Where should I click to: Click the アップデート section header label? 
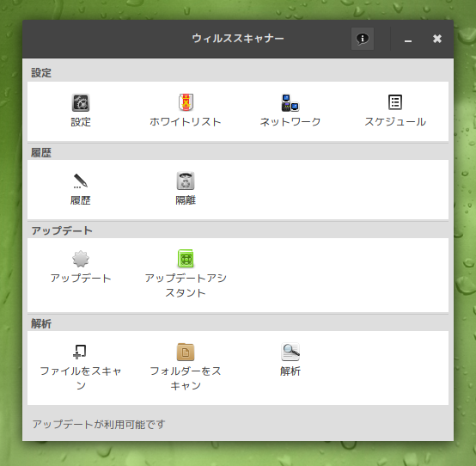click(x=62, y=230)
